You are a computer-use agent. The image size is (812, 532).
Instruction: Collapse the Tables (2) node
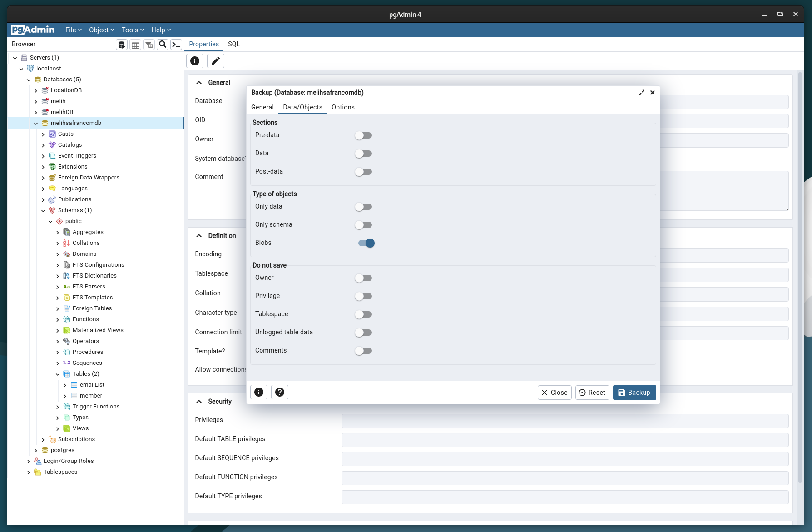pos(58,374)
